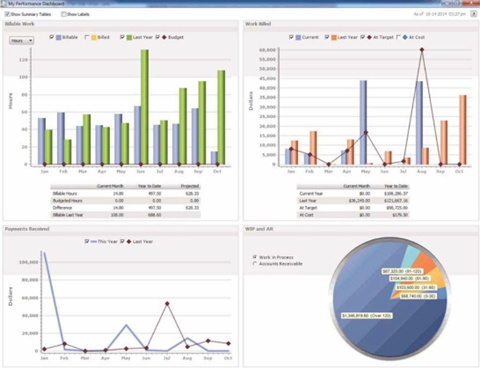
Task: Click the At Target diamond legend marker
Action: (369, 37)
